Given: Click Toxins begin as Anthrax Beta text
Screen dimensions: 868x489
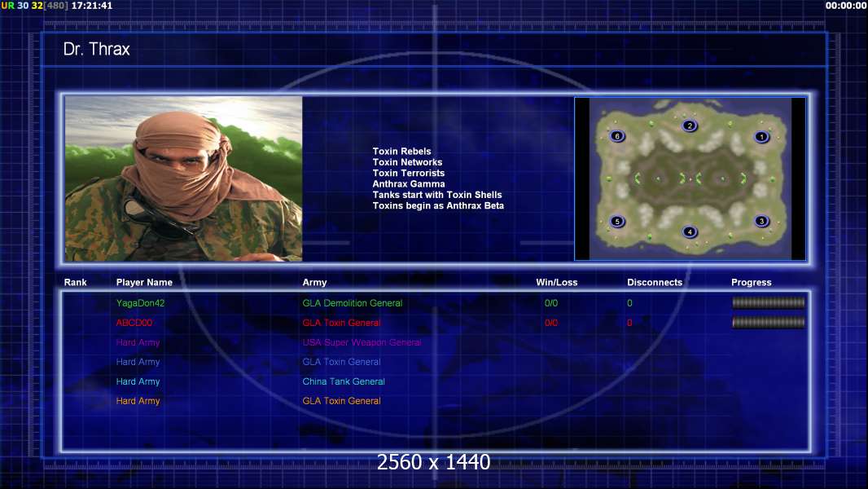Looking at the screenshot, I should 438,205.
